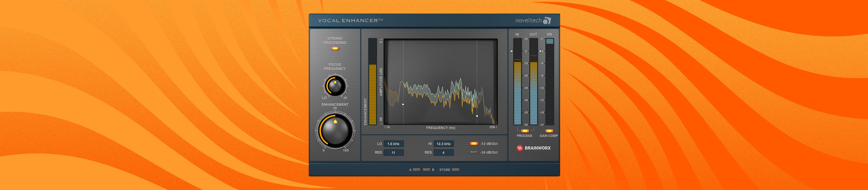The image size is (868, 190).
Task: Click the large Enhancement knob
Action: [335, 131]
